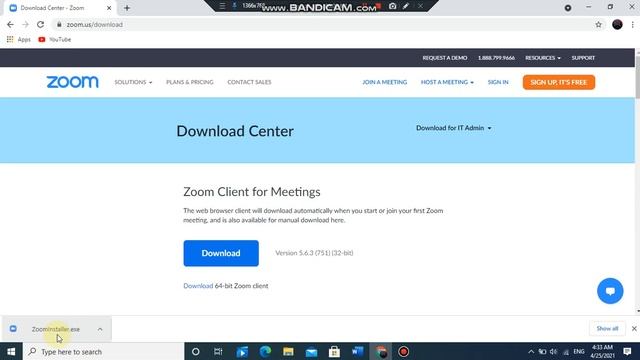This screenshot has width=640, height=360.
Task: Click the Type here to search box
Action: (x=103, y=351)
